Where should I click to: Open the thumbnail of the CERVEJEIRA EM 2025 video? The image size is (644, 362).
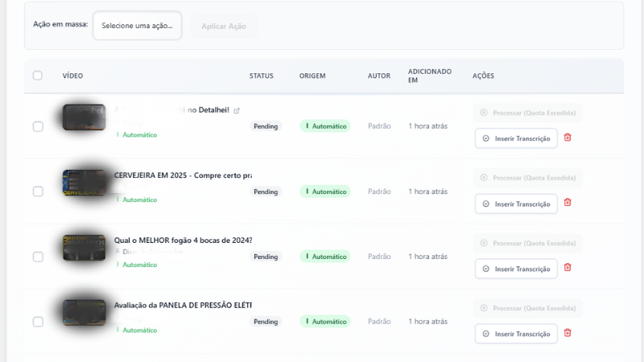click(84, 183)
